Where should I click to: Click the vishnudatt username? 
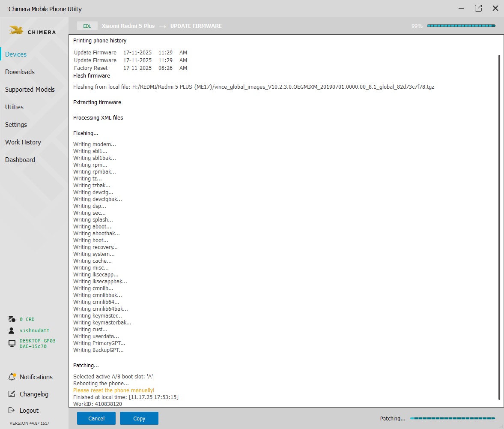[x=34, y=330]
